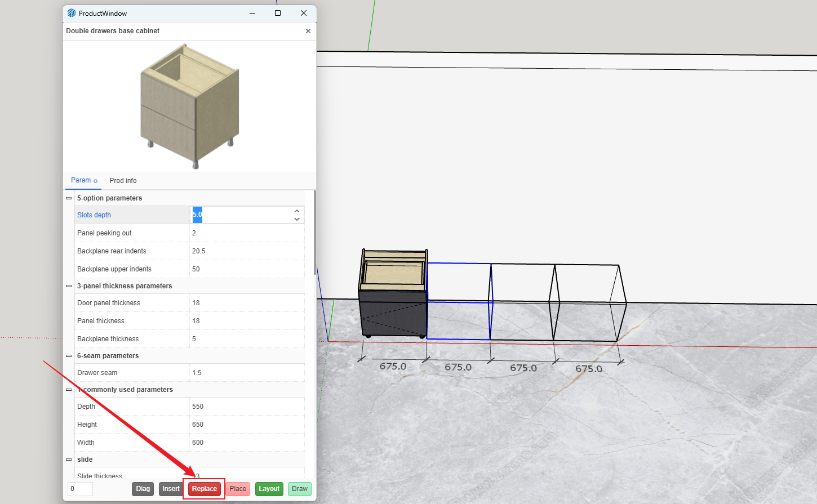The width and height of the screenshot is (817, 504).
Task: Increase Slots depth with up arrow
Action: pos(297,211)
